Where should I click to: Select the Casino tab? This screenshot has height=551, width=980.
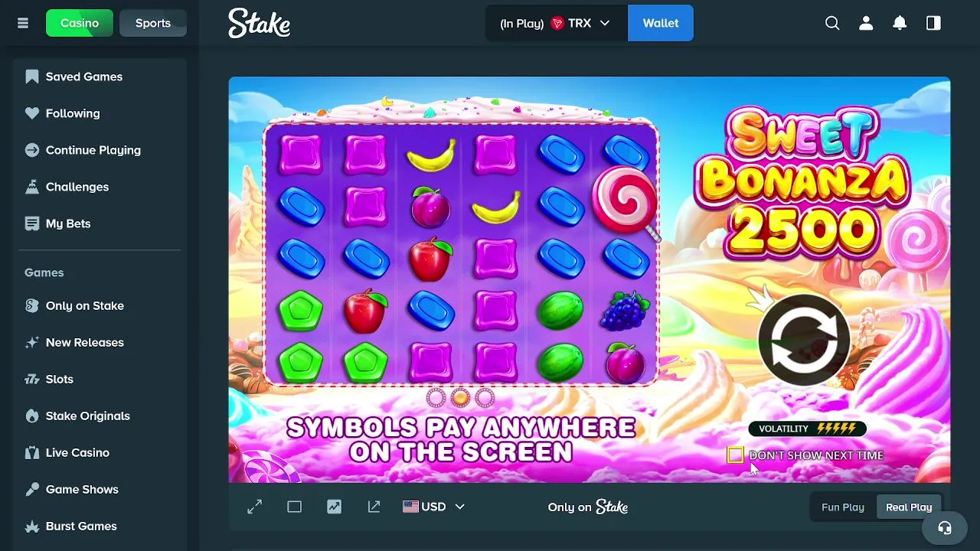[x=80, y=23]
